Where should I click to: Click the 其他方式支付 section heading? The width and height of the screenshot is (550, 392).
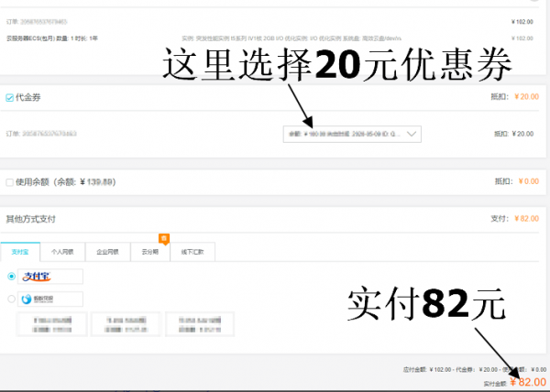pos(30,219)
